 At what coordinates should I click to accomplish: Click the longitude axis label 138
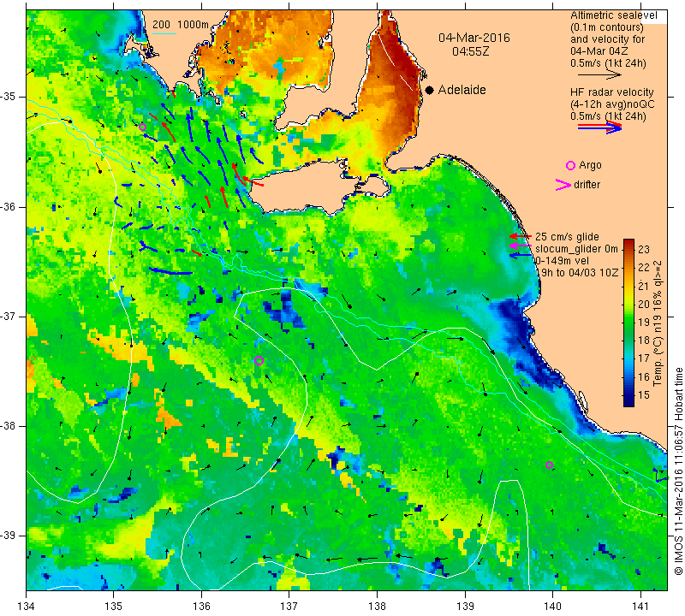(377, 607)
